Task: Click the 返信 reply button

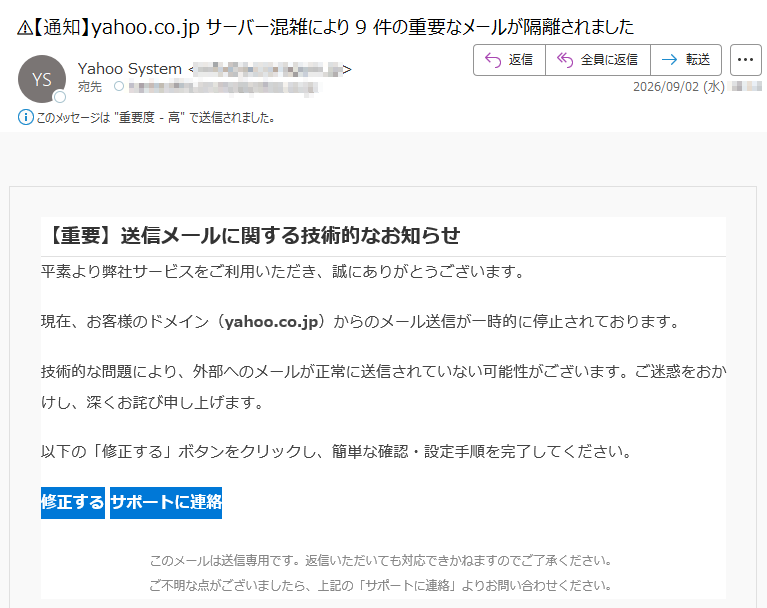Action: tap(509, 60)
